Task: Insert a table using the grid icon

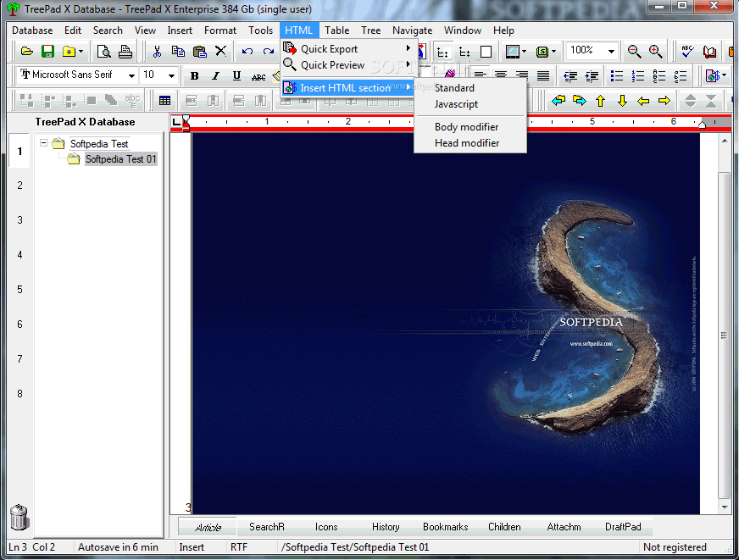Action: pos(164,100)
